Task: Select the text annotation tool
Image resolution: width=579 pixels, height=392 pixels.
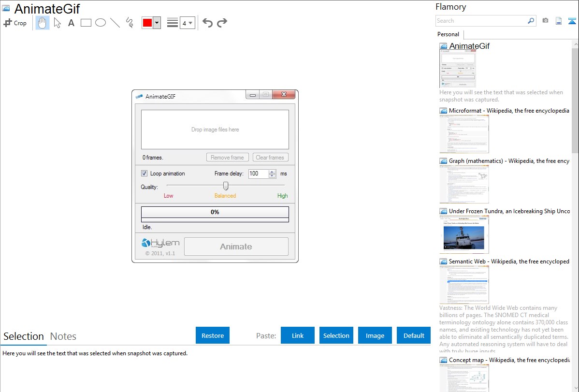Action: click(x=71, y=23)
